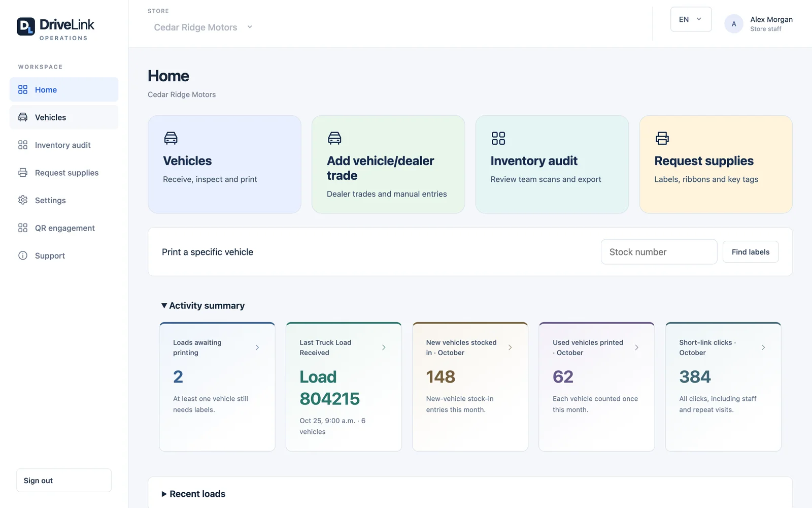This screenshot has height=508, width=812.
Task: Click the grid icon on Inventory audit card
Action: coord(498,138)
